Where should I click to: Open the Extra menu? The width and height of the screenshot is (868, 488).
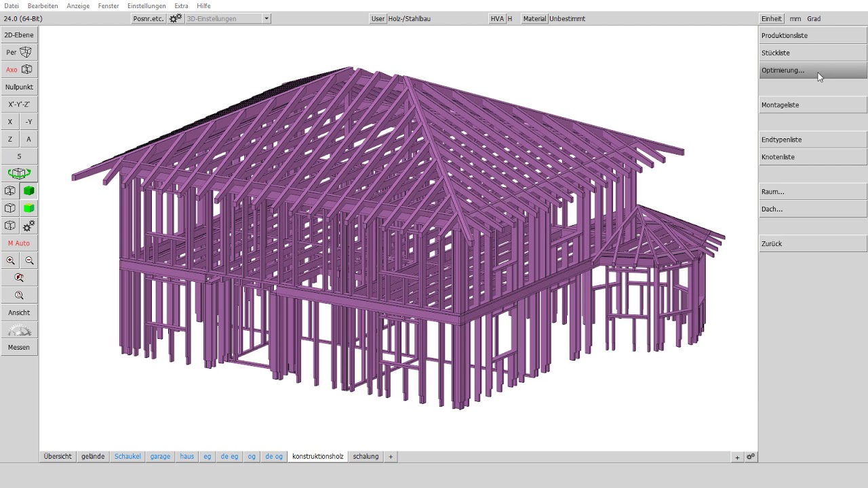click(181, 5)
